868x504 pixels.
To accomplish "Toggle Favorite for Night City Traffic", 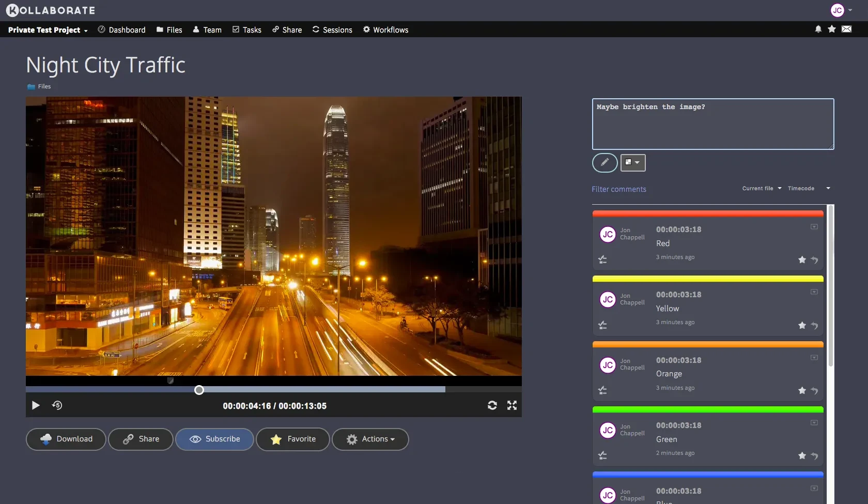I will (x=292, y=439).
